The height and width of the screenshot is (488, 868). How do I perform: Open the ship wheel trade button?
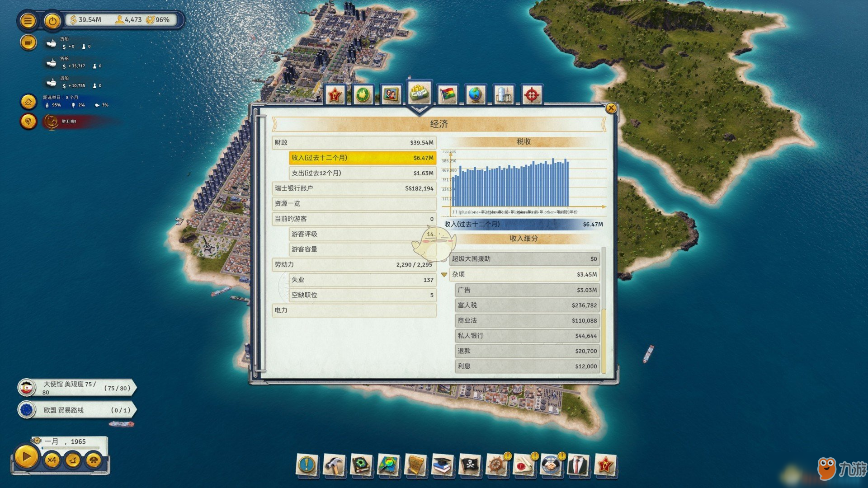coord(497,465)
